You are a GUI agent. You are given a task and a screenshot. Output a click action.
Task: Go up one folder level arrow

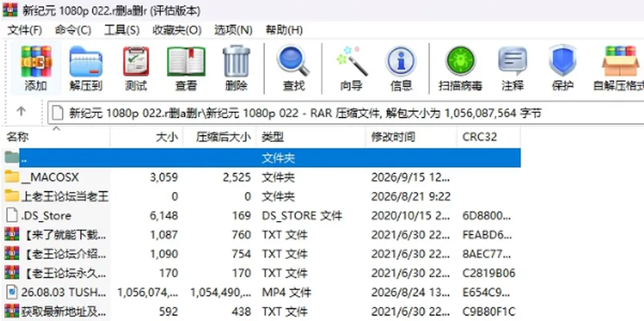coord(21,111)
